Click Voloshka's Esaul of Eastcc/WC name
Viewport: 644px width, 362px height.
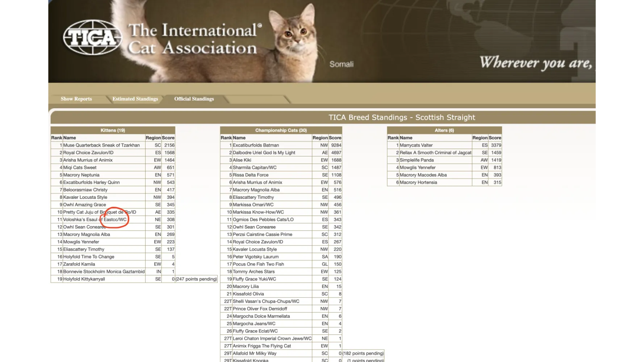[x=95, y=219]
